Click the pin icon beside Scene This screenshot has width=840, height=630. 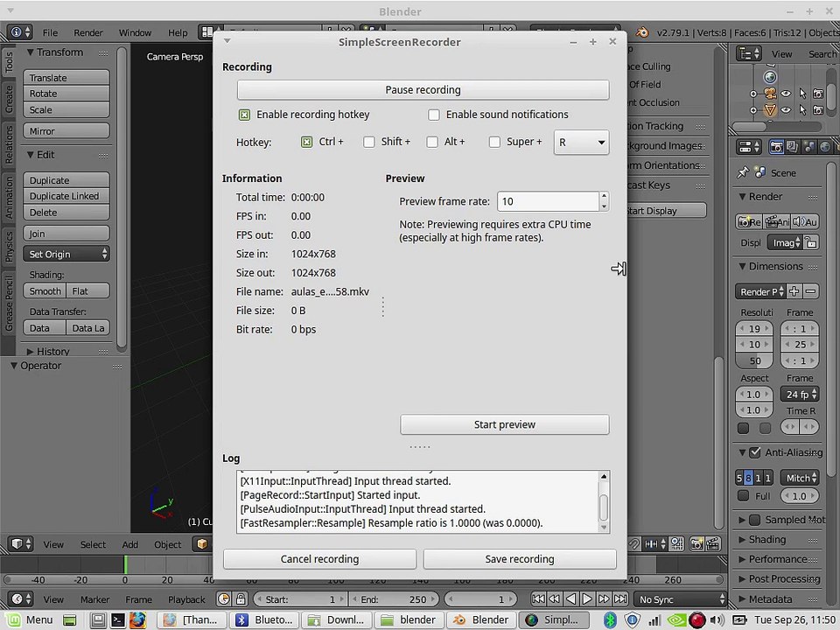pos(743,172)
